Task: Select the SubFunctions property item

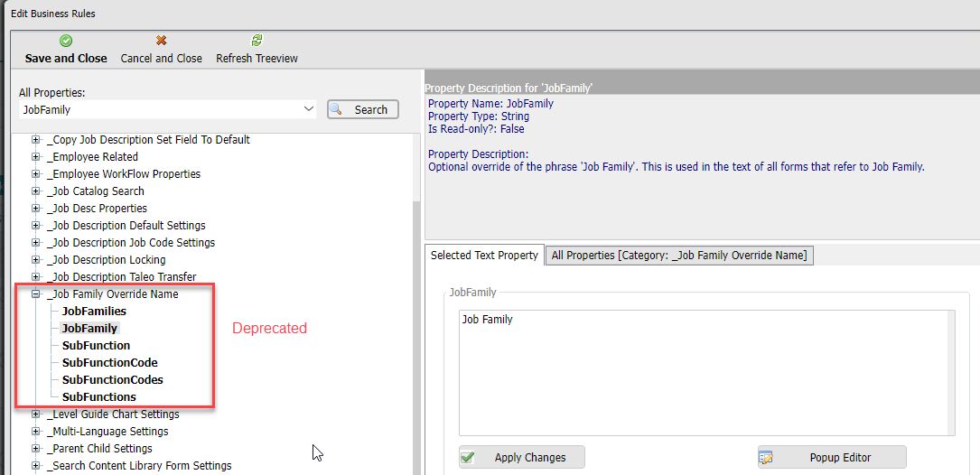Action: 98,397
